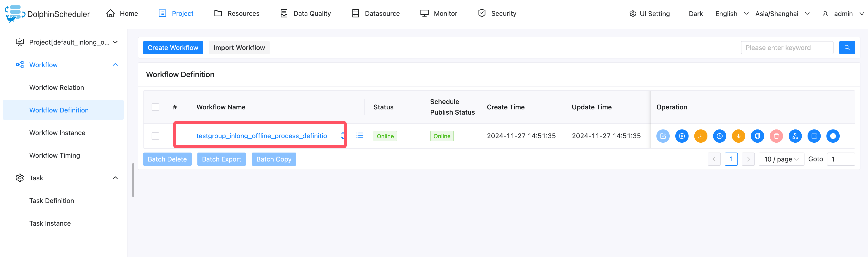This screenshot has height=257, width=868.
Task: Check the testgroup_inlong workflow row checkbox
Action: point(155,136)
